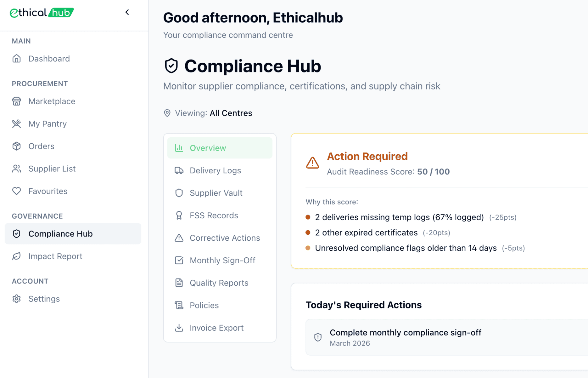Change the All Centres viewing location
Viewport: 588px width, 378px height.
tap(231, 113)
